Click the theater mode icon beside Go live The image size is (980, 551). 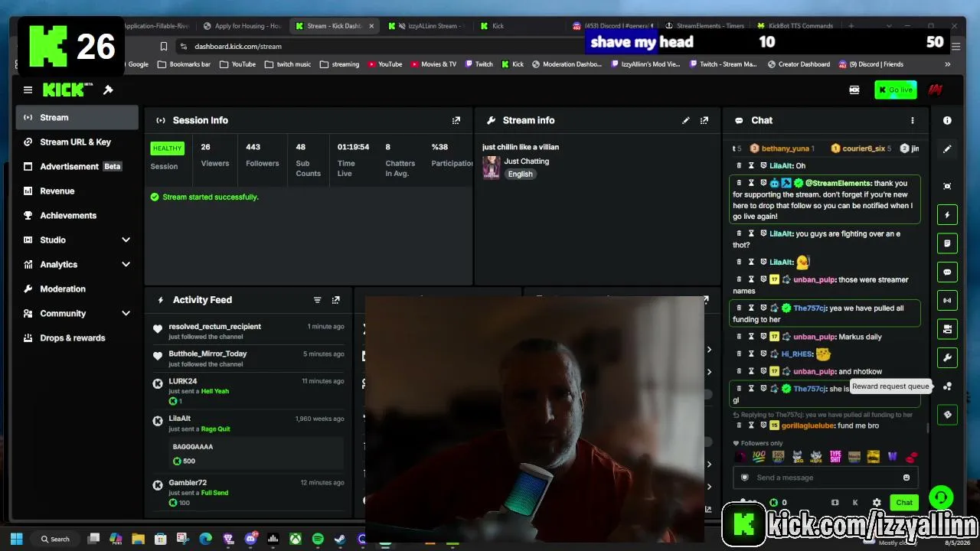coord(854,90)
